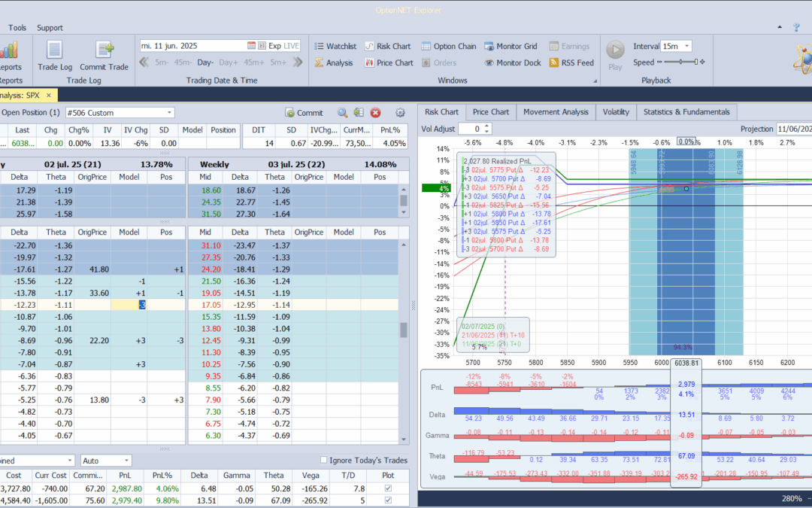Open the Monitor Grid window
Screen dimensions: 812x508
coord(511,46)
